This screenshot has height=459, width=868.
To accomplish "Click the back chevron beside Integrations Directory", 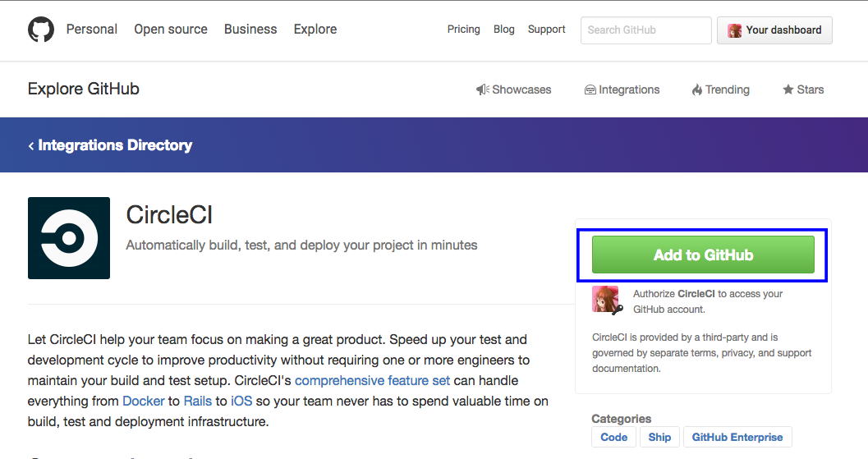I will click(31, 145).
